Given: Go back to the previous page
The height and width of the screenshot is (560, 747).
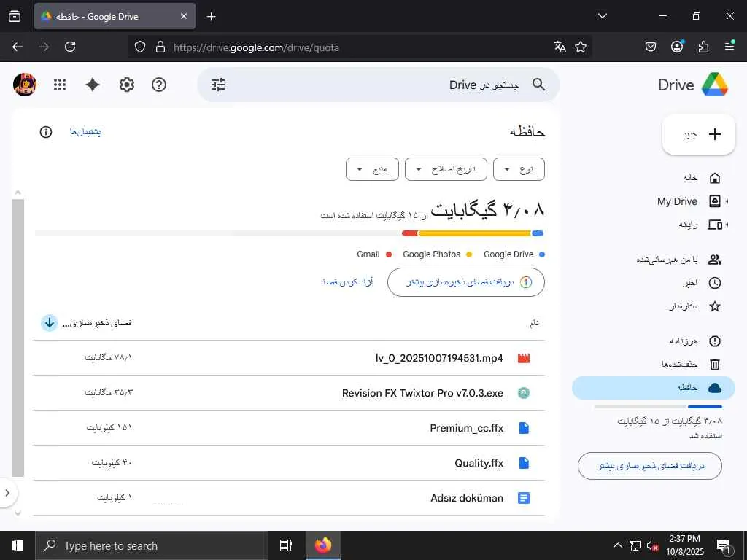Looking at the screenshot, I should 18,47.
